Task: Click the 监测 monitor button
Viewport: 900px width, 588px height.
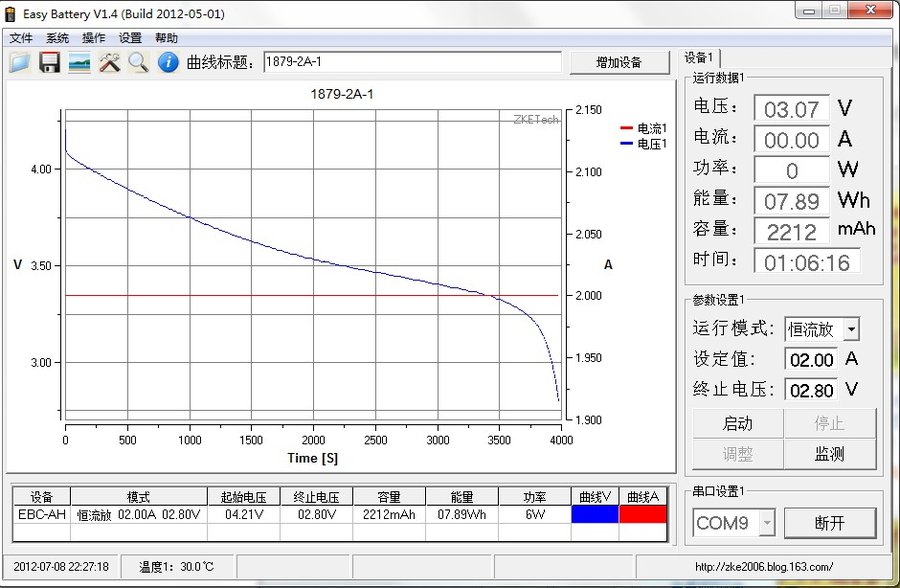Action: coord(829,454)
